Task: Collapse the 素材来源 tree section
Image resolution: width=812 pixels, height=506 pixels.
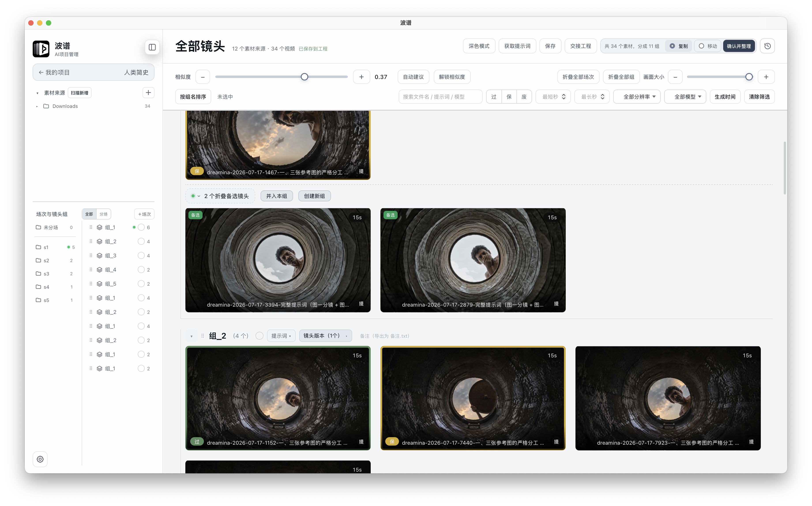Action: [37, 93]
